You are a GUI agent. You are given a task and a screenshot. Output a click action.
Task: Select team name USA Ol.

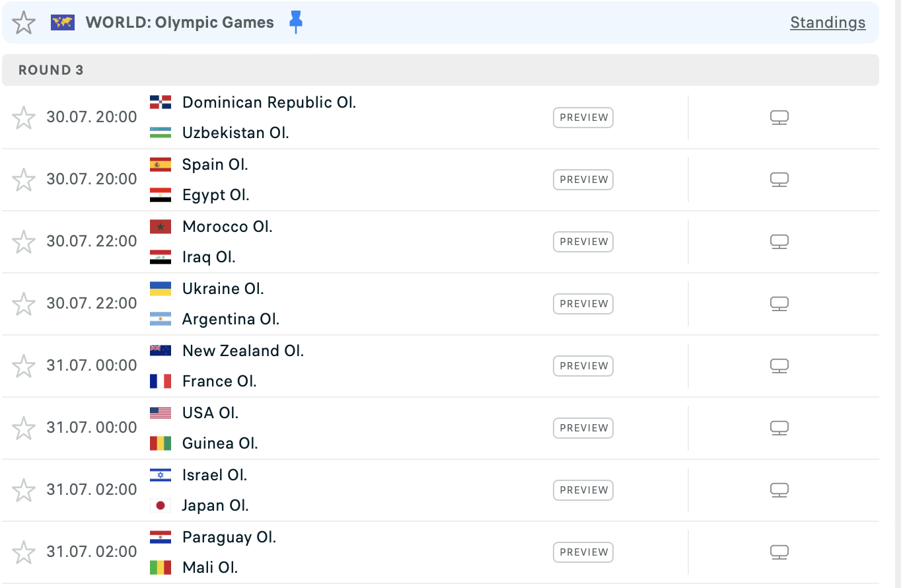(211, 413)
